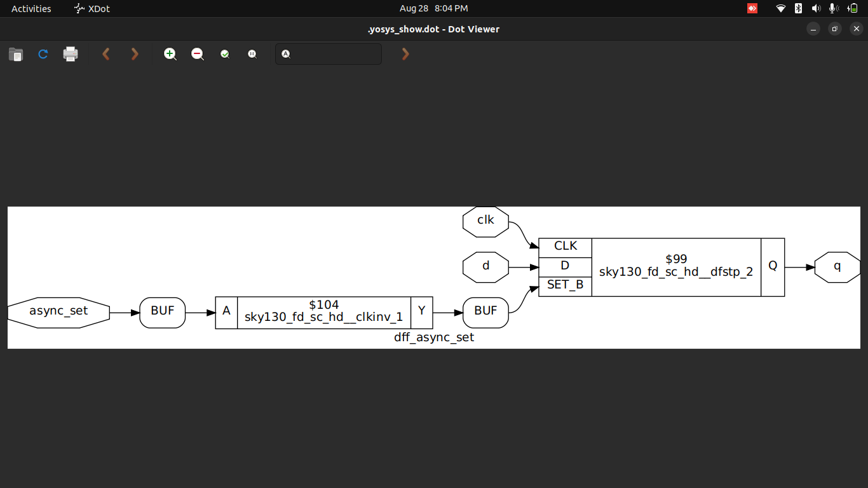Print the graph
Viewport: 868px width, 488px height.
70,54
